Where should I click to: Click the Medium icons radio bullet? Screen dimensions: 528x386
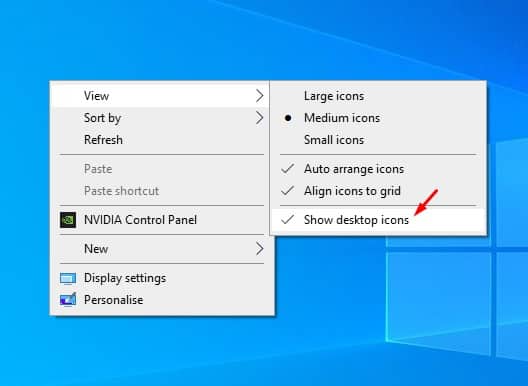click(x=288, y=118)
